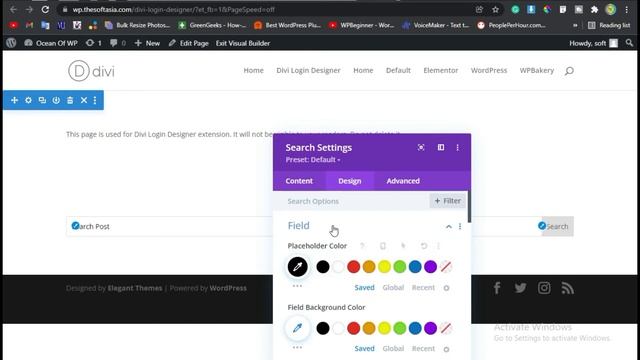This screenshot has width=640, height=360.
Task: Open Edit Page in admin bar
Action: point(189,43)
